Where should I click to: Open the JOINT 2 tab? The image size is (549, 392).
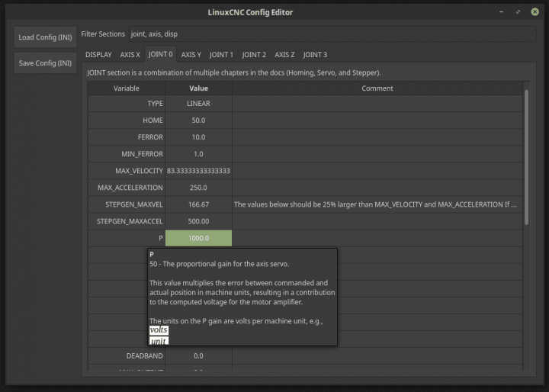coord(254,55)
